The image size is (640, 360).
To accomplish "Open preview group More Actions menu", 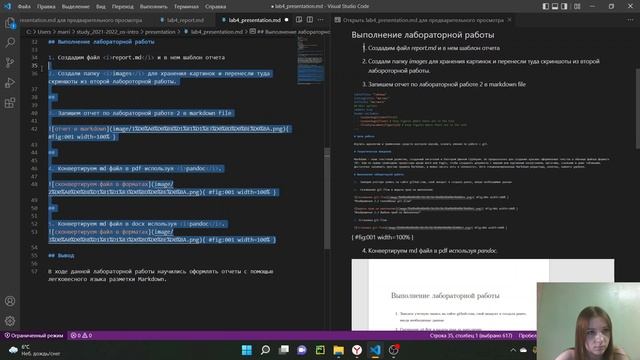I will [x=631, y=20].
